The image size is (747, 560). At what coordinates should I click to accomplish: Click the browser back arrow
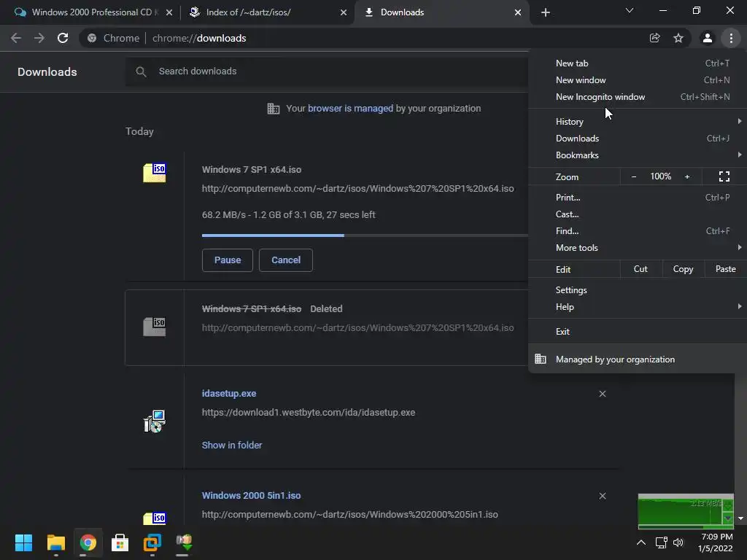coord(16,38)
